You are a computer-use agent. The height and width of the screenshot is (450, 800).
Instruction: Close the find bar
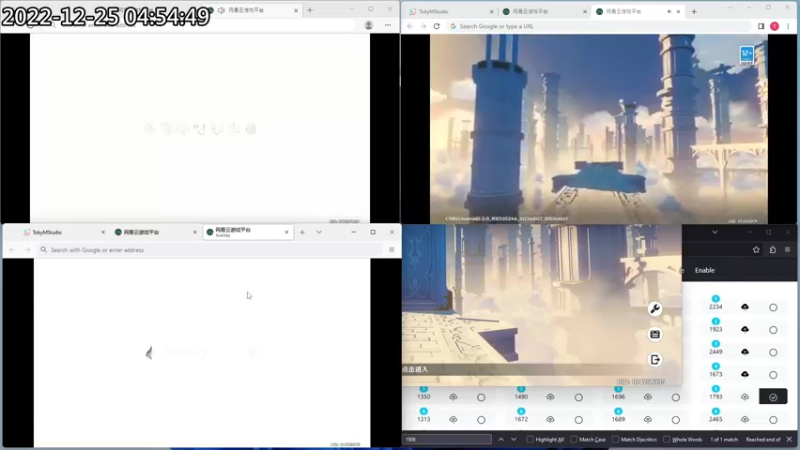click(x=789, y=439)
